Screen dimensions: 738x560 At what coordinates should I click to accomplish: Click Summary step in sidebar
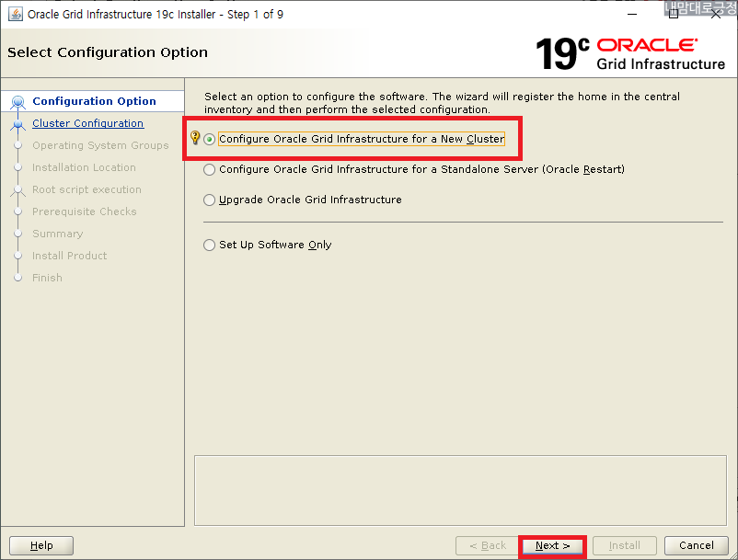(x=57, y=234)
